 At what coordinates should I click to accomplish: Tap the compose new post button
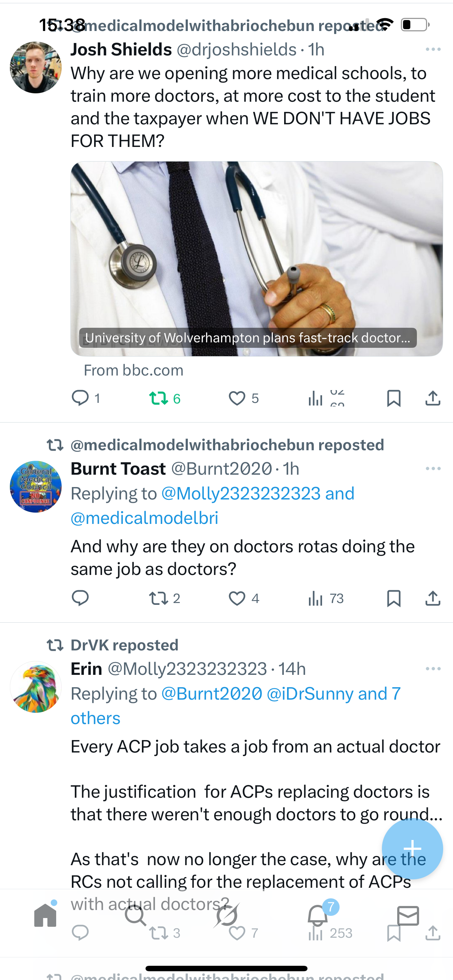click(x=412, y=848)
